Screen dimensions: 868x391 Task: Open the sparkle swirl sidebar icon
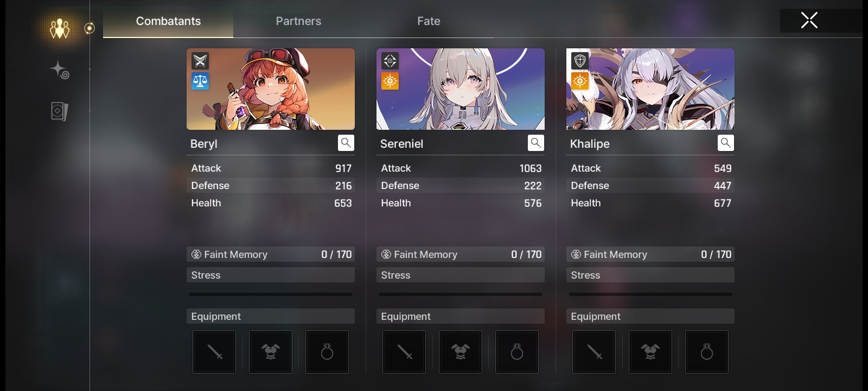(x=60, y=70)
